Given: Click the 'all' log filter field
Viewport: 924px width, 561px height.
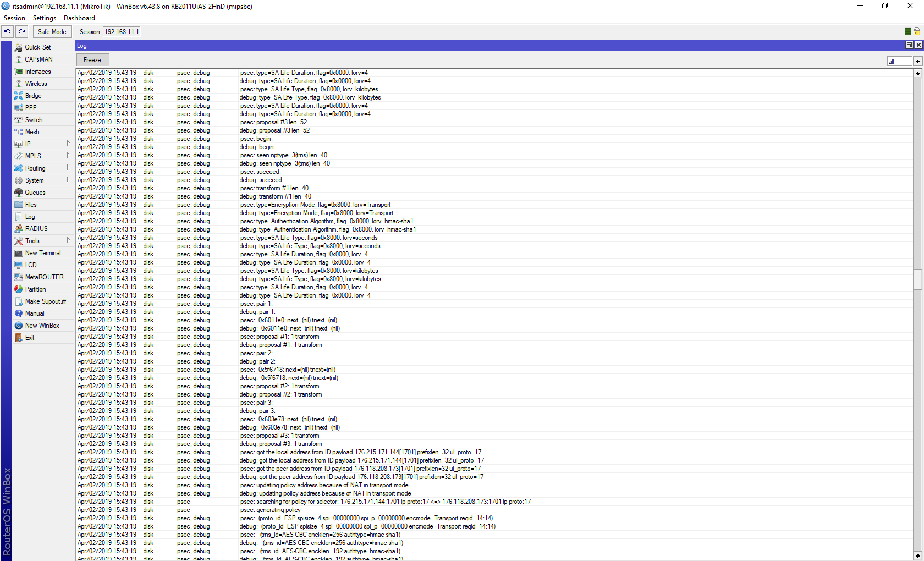Looking at the screenshot, I should pos(900,62).
